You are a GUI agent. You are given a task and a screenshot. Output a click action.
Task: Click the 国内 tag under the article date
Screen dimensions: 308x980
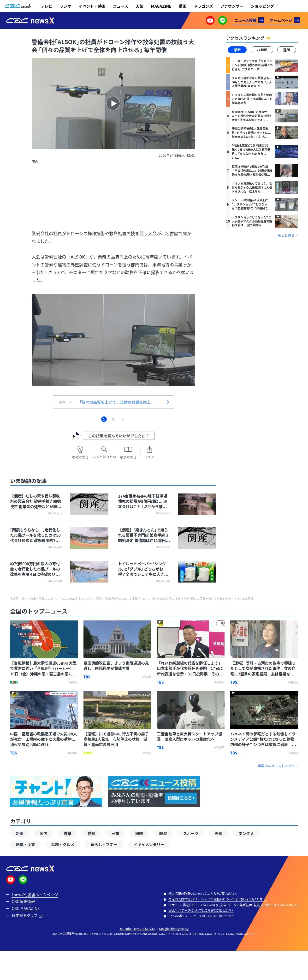coord(35,162)
